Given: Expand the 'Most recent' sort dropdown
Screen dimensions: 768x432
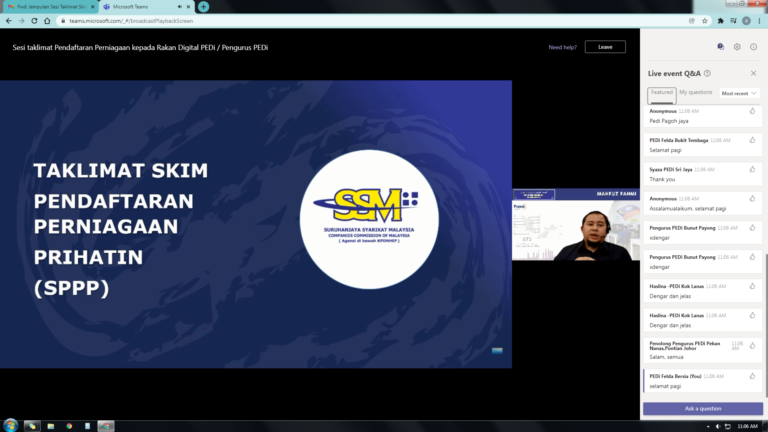Looking at the screenshot, I should pos(739,93).
